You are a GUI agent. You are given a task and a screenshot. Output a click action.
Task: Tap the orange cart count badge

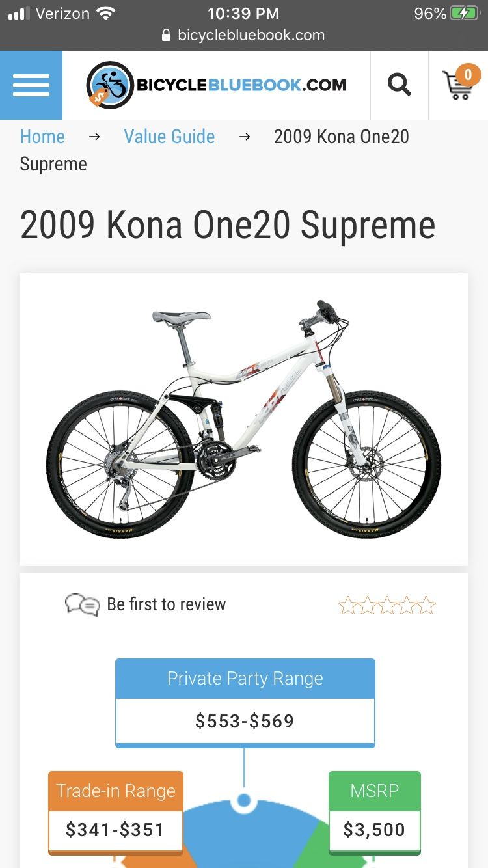coord(467,74)
